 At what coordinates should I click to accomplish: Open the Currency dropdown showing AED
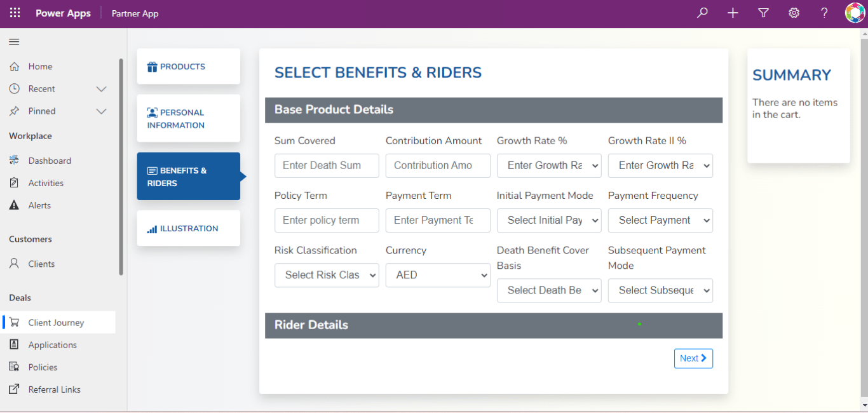(438, 275)
